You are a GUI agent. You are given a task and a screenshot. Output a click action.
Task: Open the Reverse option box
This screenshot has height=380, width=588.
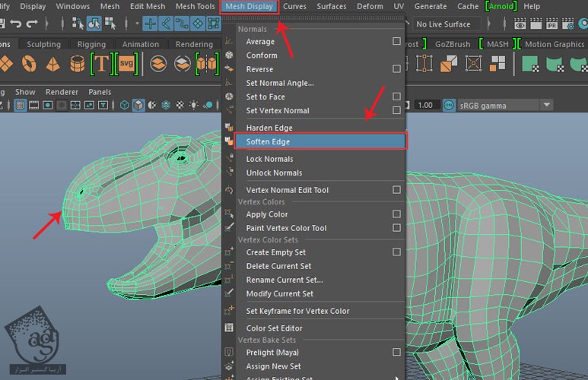[x=396, y=69]
